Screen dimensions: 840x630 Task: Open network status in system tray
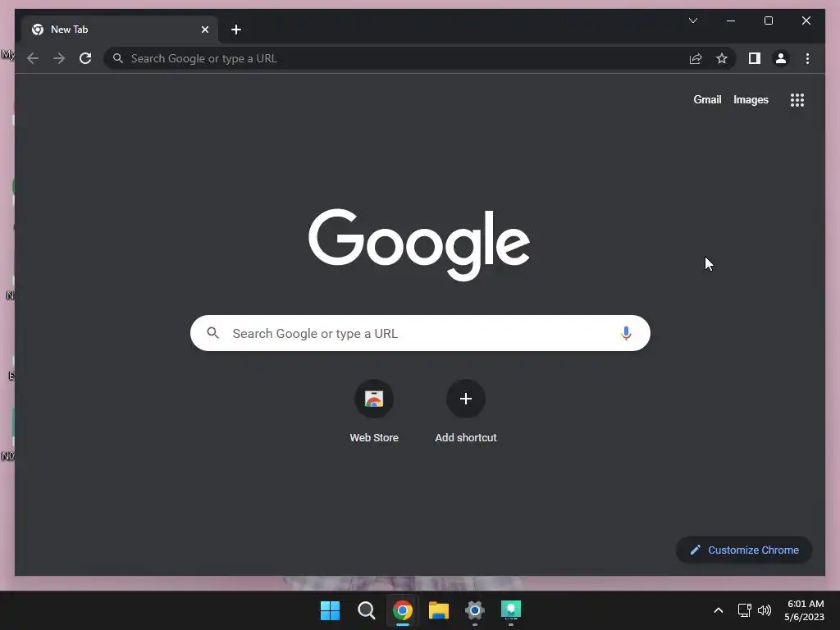pyautogui.click(x=744, y=610)
